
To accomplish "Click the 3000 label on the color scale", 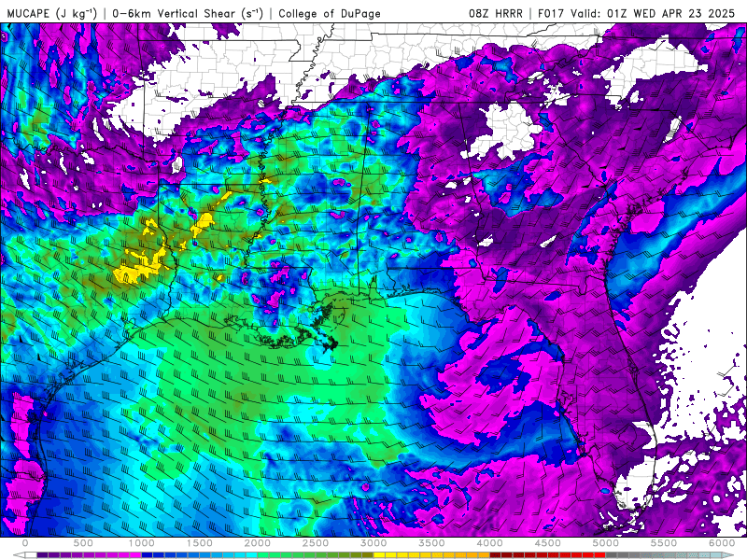I will click(x=373, y=543).
